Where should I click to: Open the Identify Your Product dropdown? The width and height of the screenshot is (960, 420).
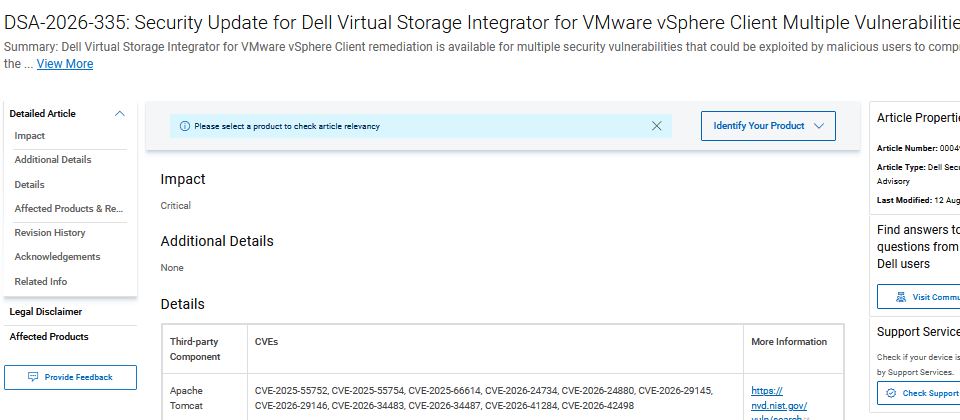(768, 126)
